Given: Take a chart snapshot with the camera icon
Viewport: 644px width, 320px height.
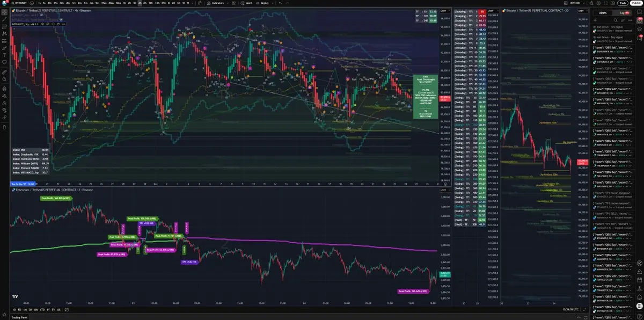Looking at the screenshot, I should click(x=613, y=3).
